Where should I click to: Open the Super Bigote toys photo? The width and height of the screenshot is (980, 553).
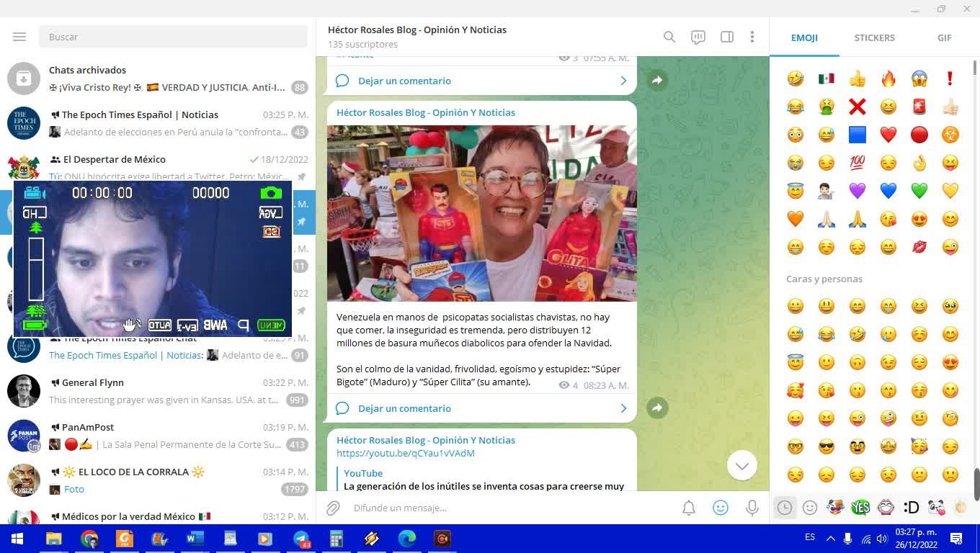coord(482,213)
